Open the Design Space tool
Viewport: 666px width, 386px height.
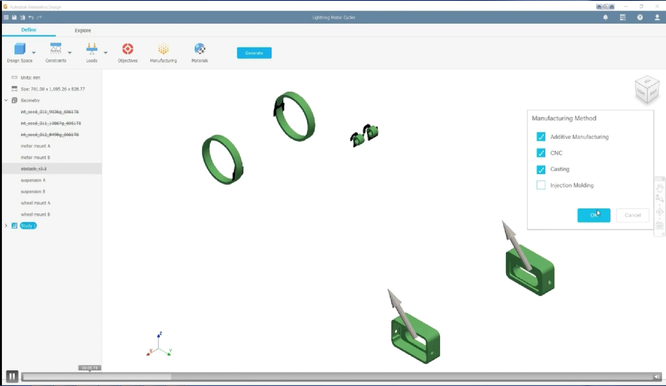tap(20, 52)
